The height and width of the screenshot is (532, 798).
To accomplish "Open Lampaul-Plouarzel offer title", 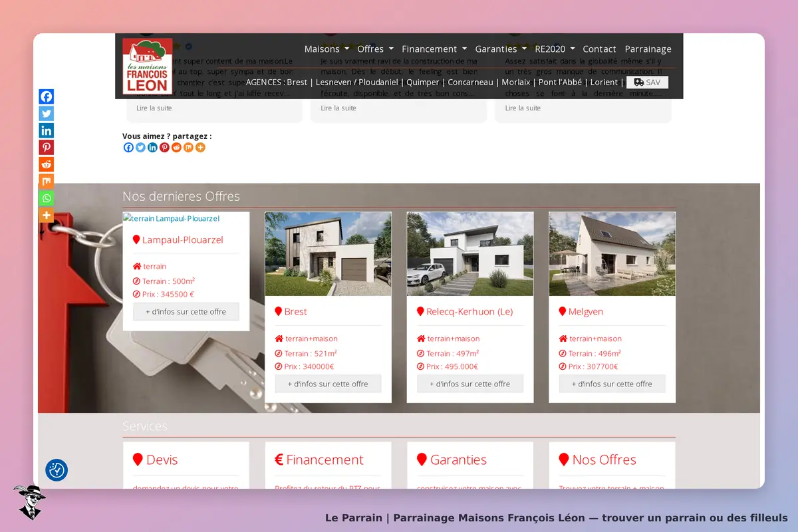I will (x=182, y=240).
